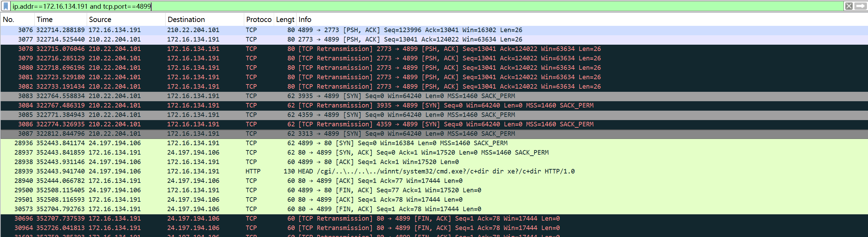Image resolution: width=868 pixels, height=237 pixels.
Task: Select ACK packet 28938
Action: [434, 162]
